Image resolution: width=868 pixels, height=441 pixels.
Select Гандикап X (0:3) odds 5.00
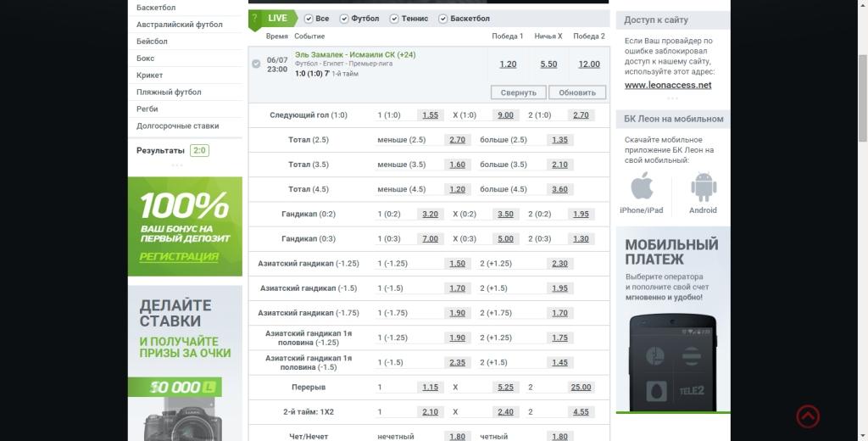pyautogui.click(x=505, y=239)
